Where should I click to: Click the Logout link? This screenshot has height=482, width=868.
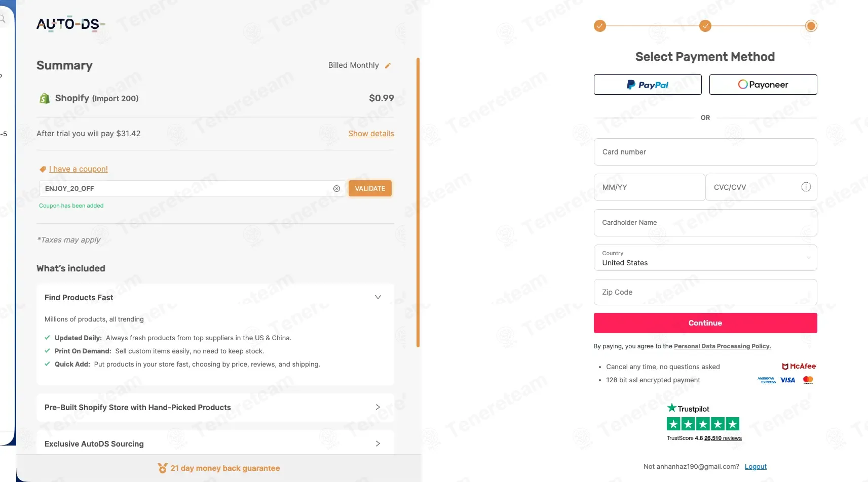point(756,466)
